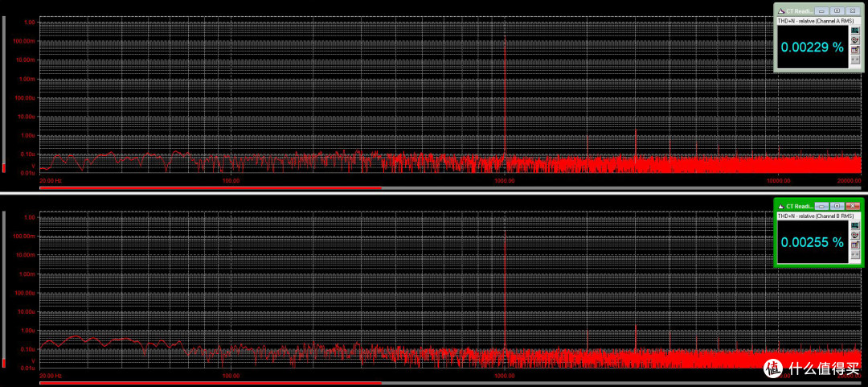This screenshot has width=868, height=387.
Task: Minimize the Channel B CT Reading window
Action: pyautogui.click(x=821, y=206)
